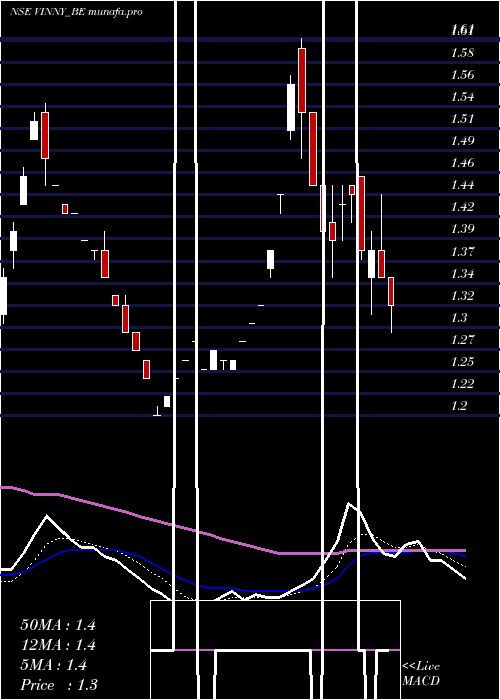Click the 1.2 price axis label
500x700 pixels.
459,405
